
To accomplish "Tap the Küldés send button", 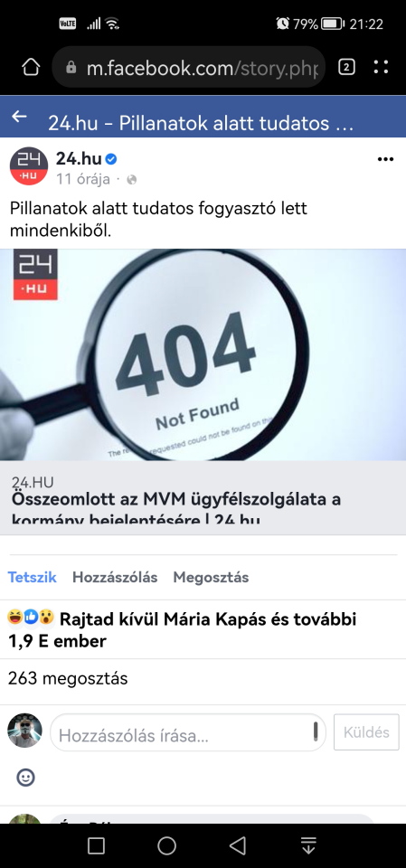I will pyautogui.click(x=366, y=731).
